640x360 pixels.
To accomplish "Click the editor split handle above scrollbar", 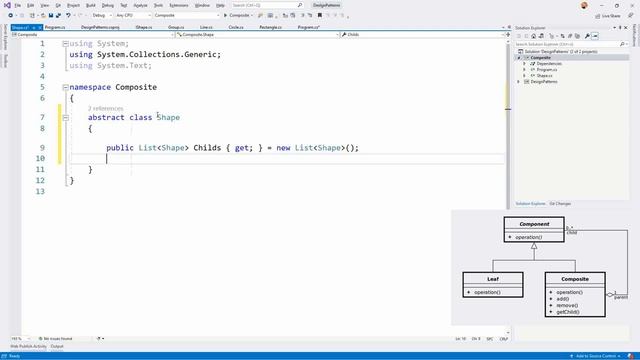I will 508,35.
